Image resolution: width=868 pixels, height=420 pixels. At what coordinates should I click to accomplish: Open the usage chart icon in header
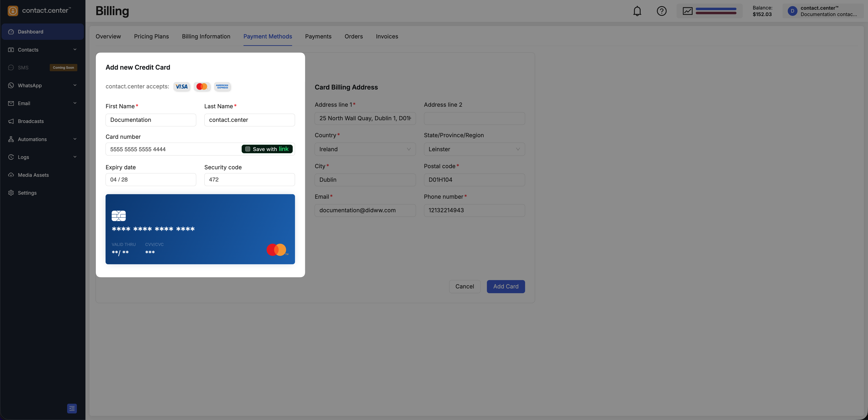[687, 11]
